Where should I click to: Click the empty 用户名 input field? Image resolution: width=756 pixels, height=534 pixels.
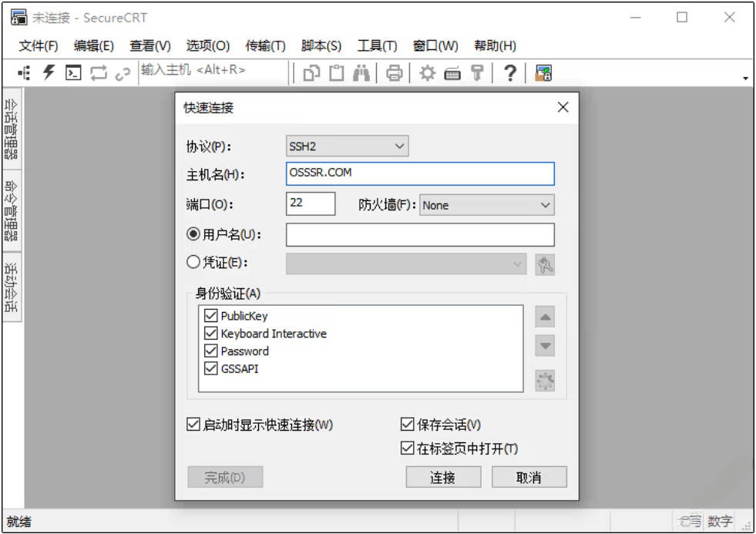[420, 235]
